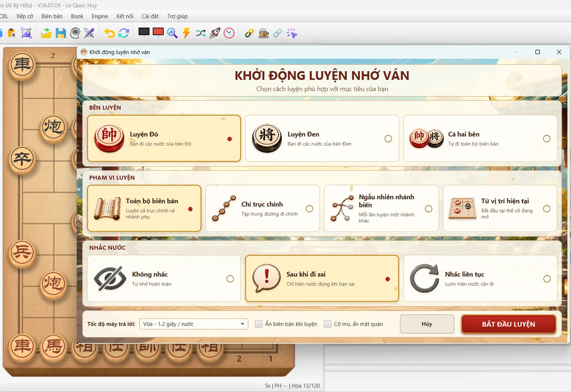This screenshot has height=392, width=571.
Task: Open Tốc độ máy trả lời dropdown
Action: pos(194,324)
